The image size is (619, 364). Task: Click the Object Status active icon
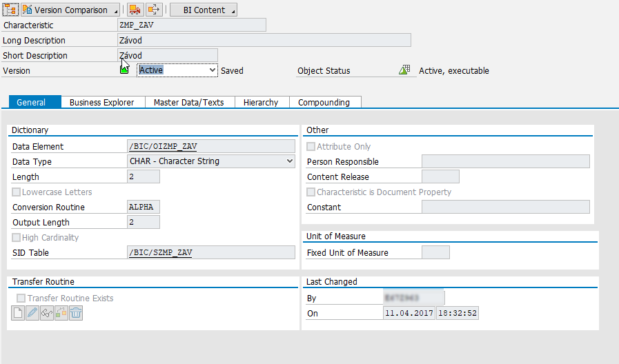[404, 70]
